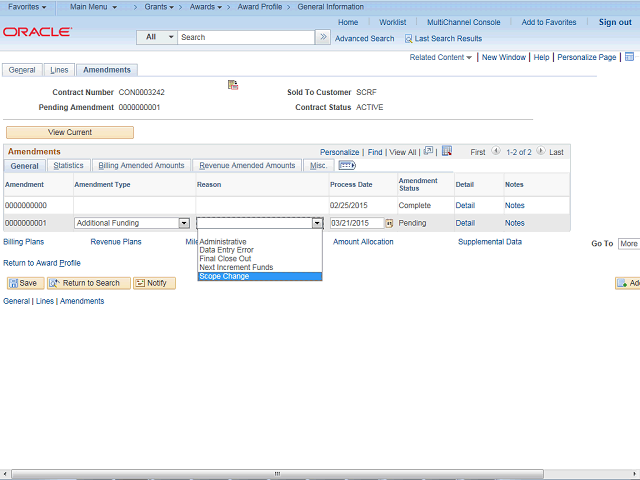Select Scope Change from the Reason list
The image size is (640, 480).
pos(260,276)
